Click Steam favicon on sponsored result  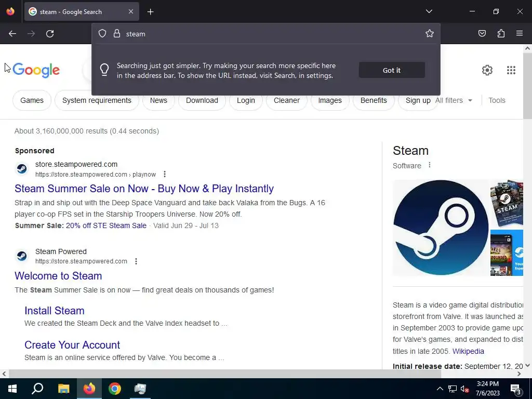click(x=22, y=169)
